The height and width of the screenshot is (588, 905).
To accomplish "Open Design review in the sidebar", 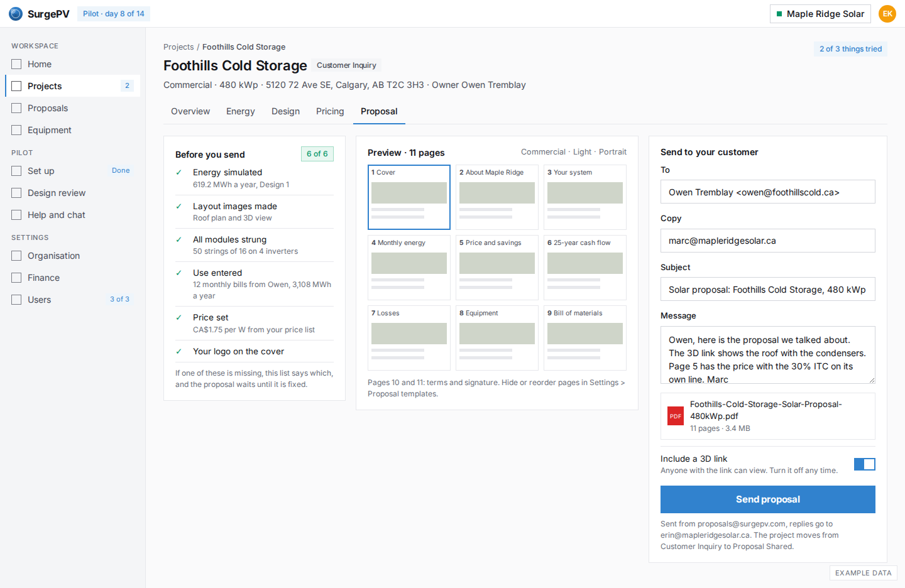I will (73, 193).
